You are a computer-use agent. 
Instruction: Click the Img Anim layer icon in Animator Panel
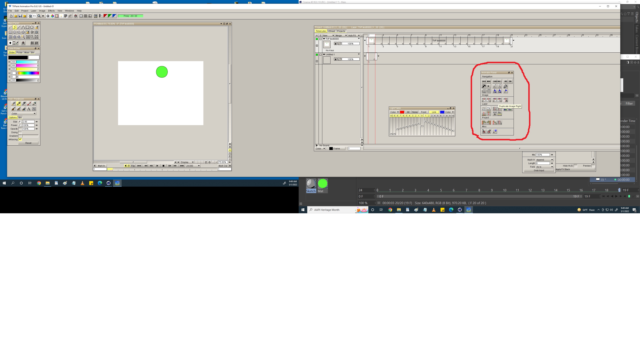pyautogui.click(x=484, y=109)
